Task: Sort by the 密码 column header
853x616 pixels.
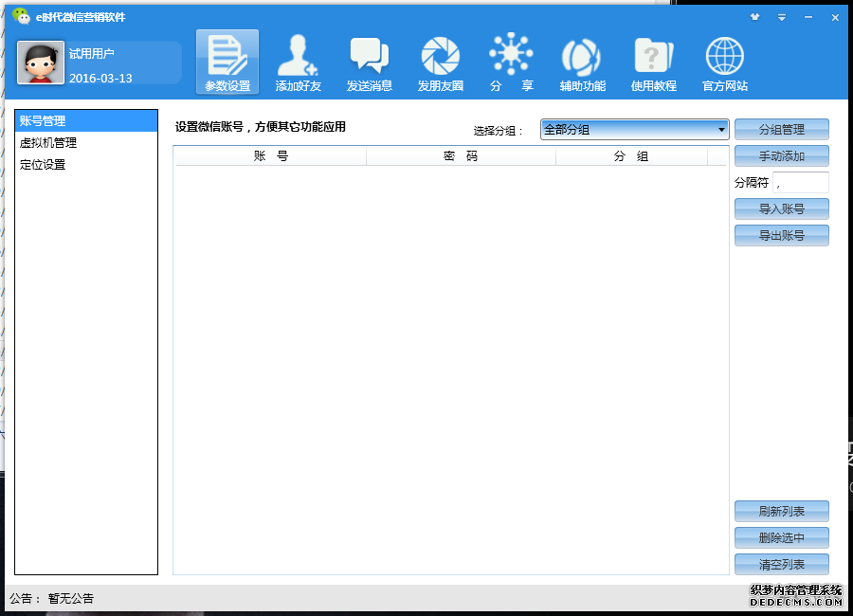Action: tap(461, 156)
